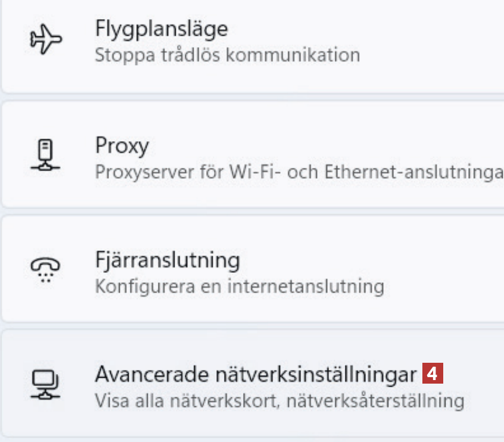Screen dimensions: 504x442
Task: Click the airplane icon for Flygplansläge
Action: coord(46,42)
